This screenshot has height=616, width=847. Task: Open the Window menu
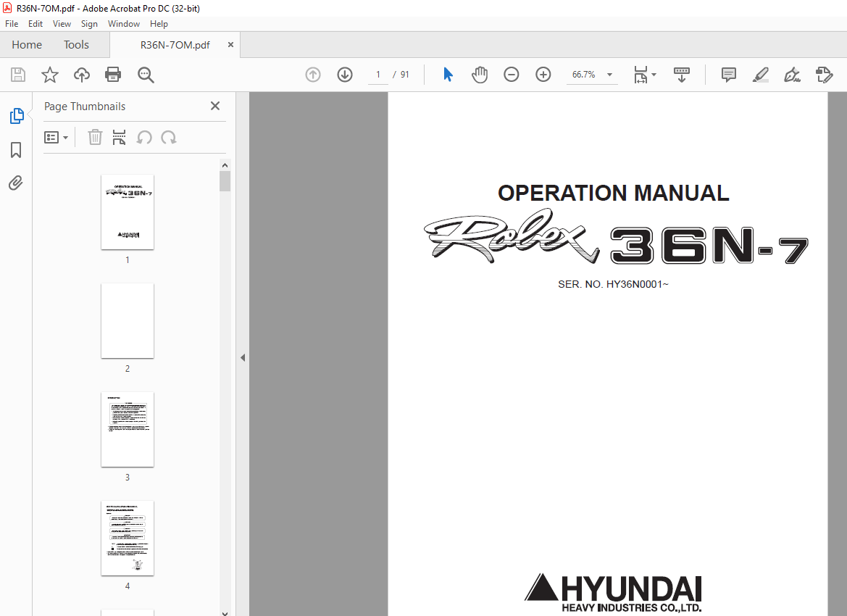pos(124,24)
